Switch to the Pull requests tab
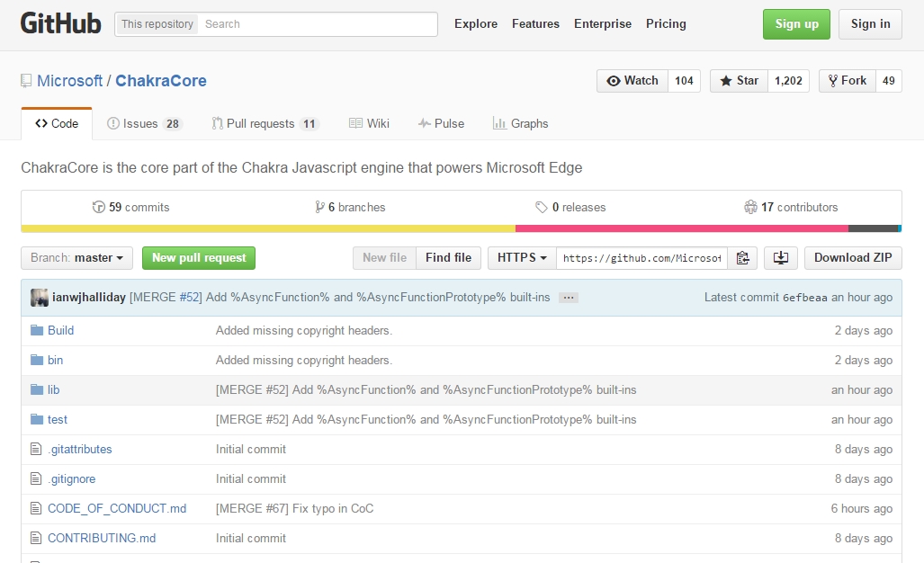924x563 pixels. (x=258, y=123)
